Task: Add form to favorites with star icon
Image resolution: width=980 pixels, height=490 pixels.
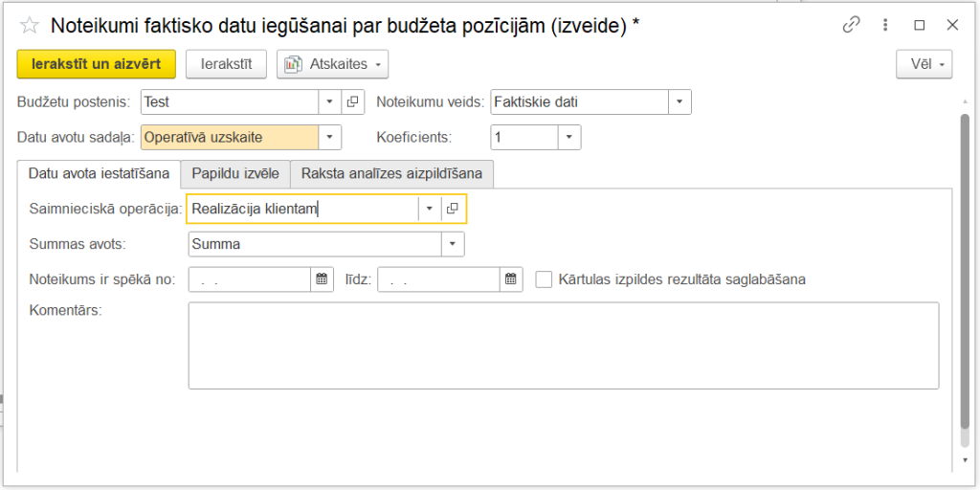Action: [30, 27]
